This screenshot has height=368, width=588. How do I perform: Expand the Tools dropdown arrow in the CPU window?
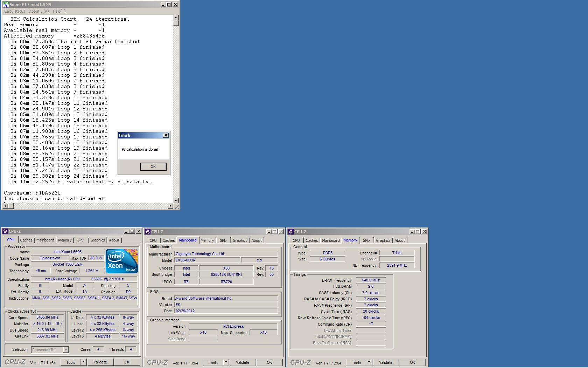coord(83,362)
